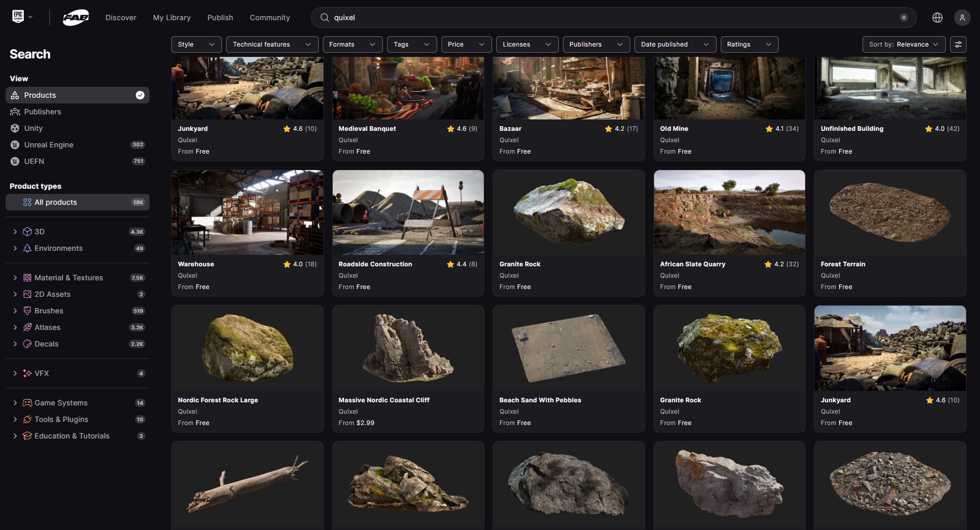Image resolution: width=980 pixels, height=530 pixels.
Task: Open the Licenses filter dropdown
Action: tap(527, 44)
